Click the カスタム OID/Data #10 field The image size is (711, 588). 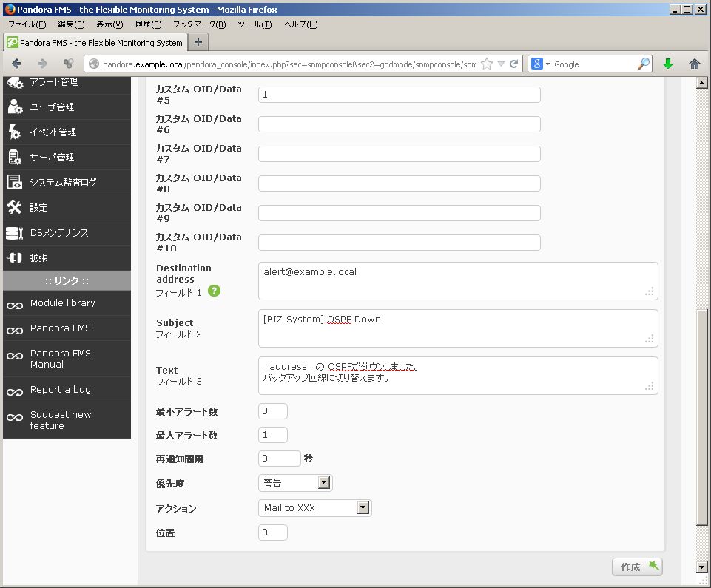point(399,243)
